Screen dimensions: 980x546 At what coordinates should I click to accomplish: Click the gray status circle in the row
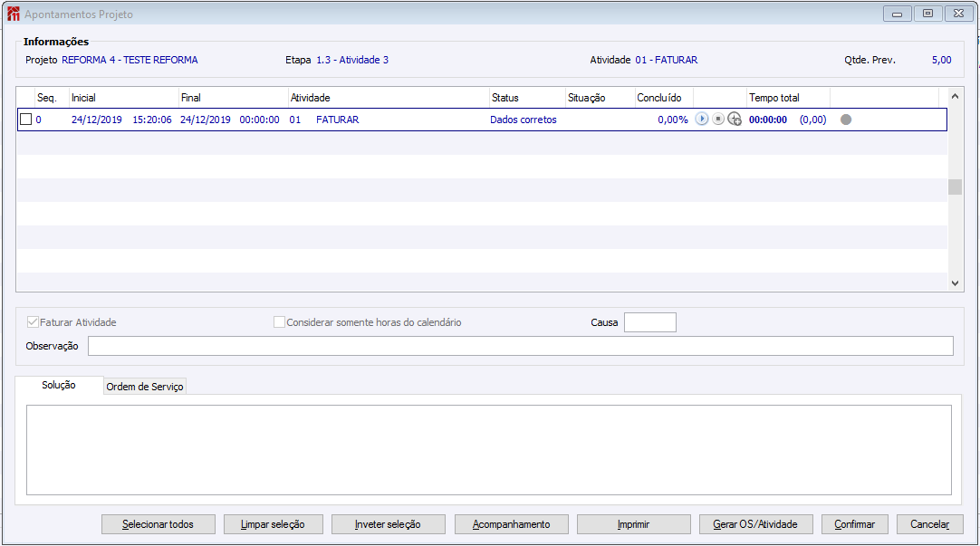click(x=846, y=120)
